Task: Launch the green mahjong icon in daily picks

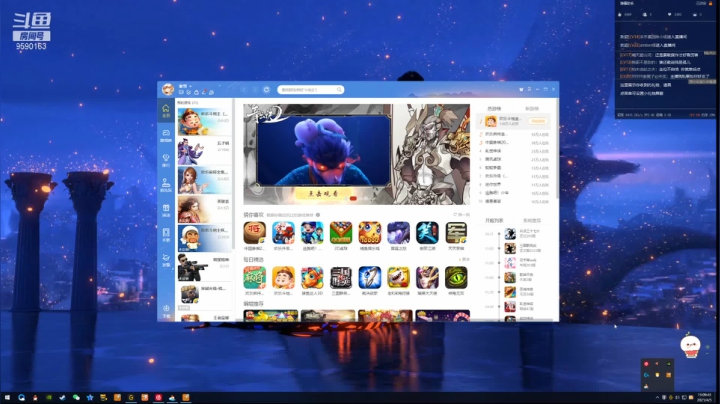Action: (x=254, y=278)
